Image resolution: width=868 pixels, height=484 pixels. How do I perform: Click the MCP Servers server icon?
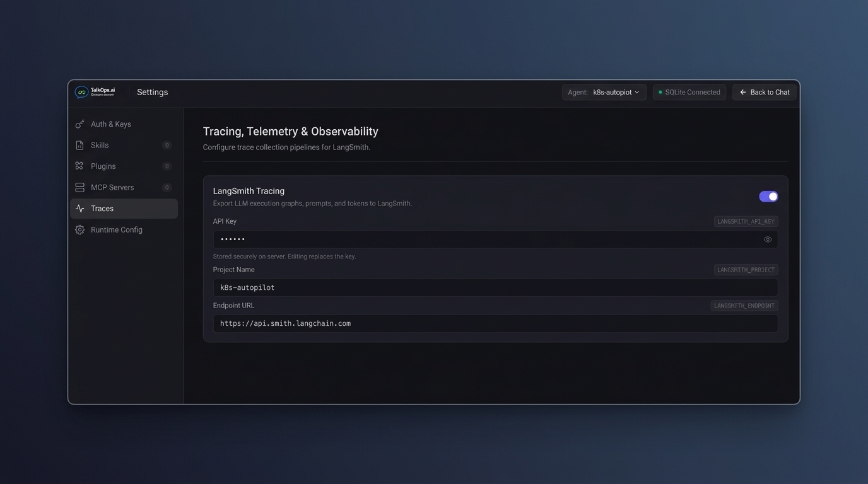[79, 187]
